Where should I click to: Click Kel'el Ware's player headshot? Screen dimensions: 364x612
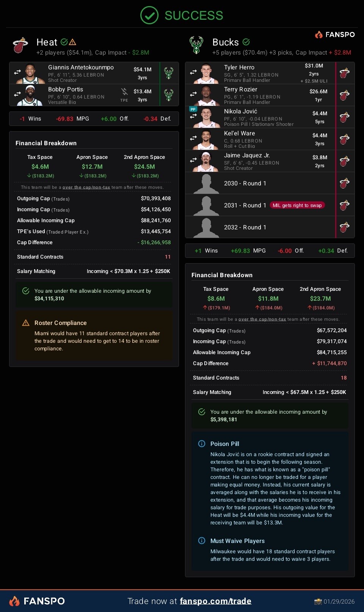click(x=206, y=140)
